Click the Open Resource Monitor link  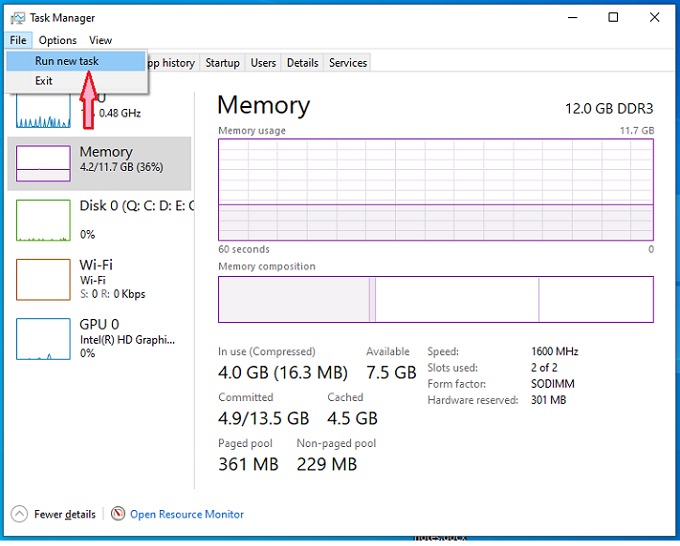coord(187,514)
